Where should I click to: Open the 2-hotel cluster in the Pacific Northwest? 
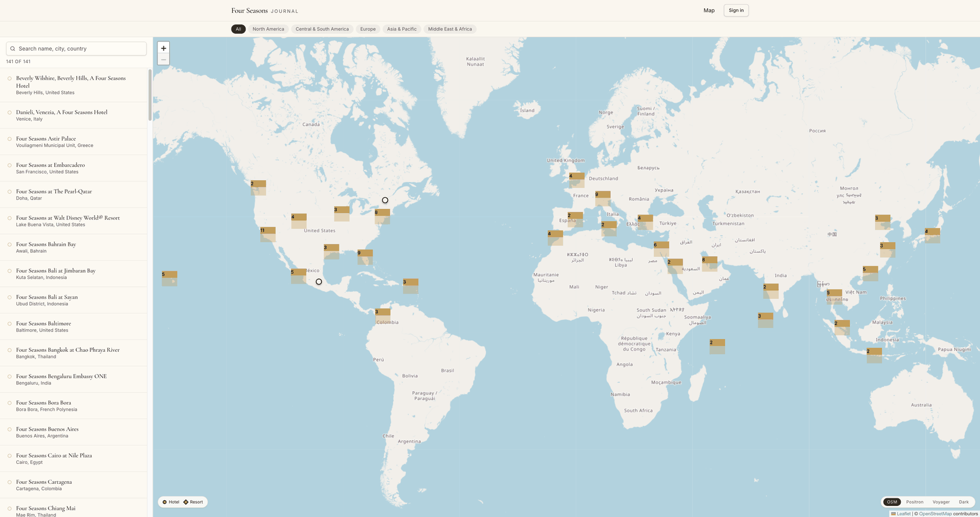(258, 188)
